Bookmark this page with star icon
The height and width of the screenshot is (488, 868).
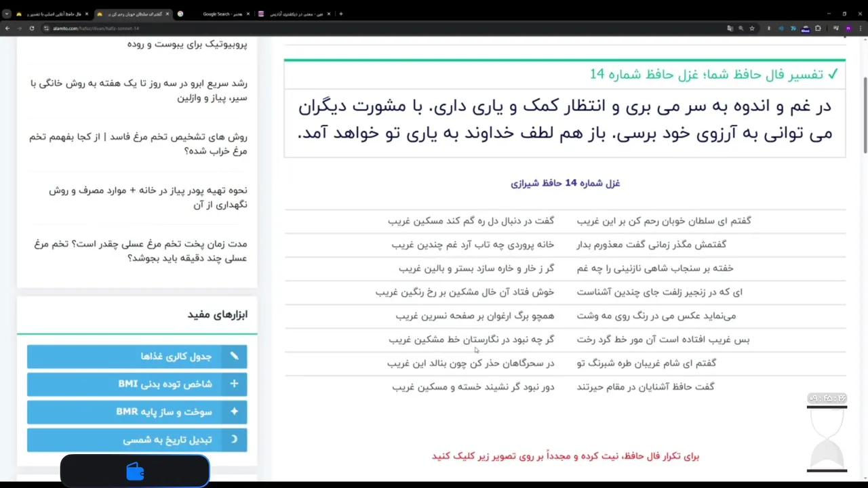pyautogui.click(x=752, y=28)
